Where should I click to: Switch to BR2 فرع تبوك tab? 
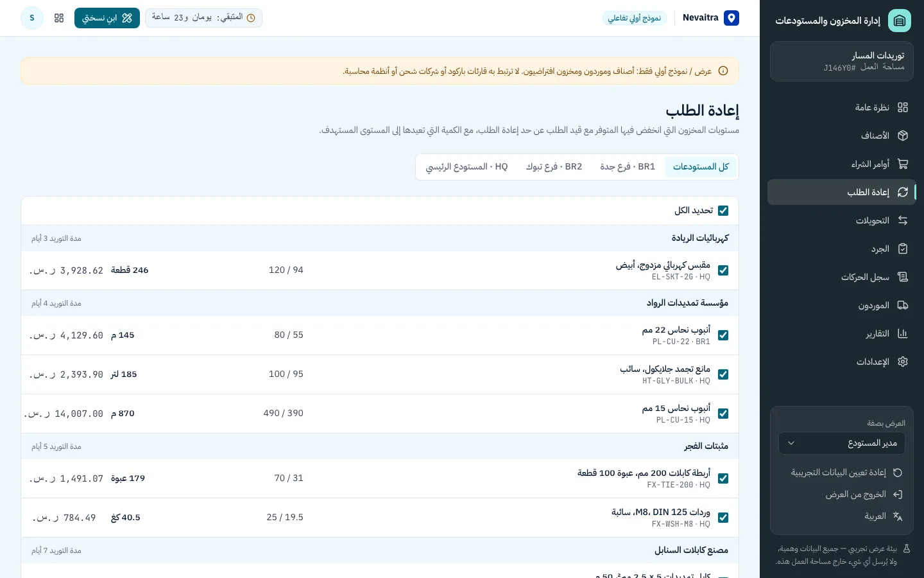(554, 167)
